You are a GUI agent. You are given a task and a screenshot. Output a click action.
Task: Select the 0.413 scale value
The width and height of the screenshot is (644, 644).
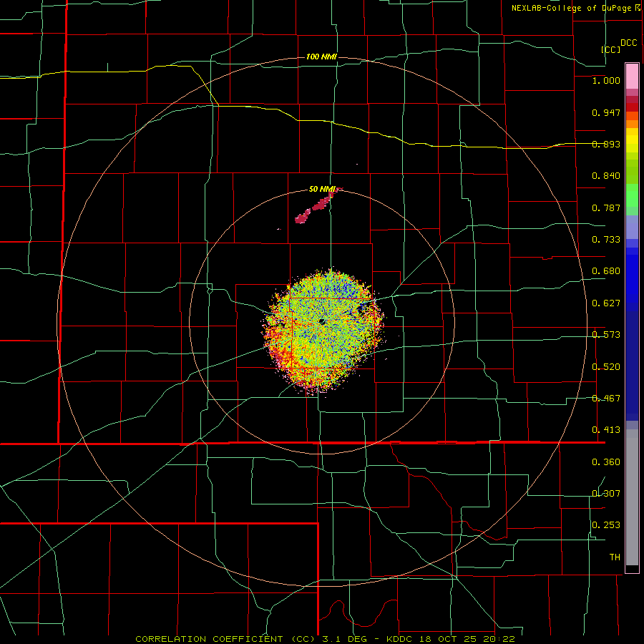click(x=606, y=430)
